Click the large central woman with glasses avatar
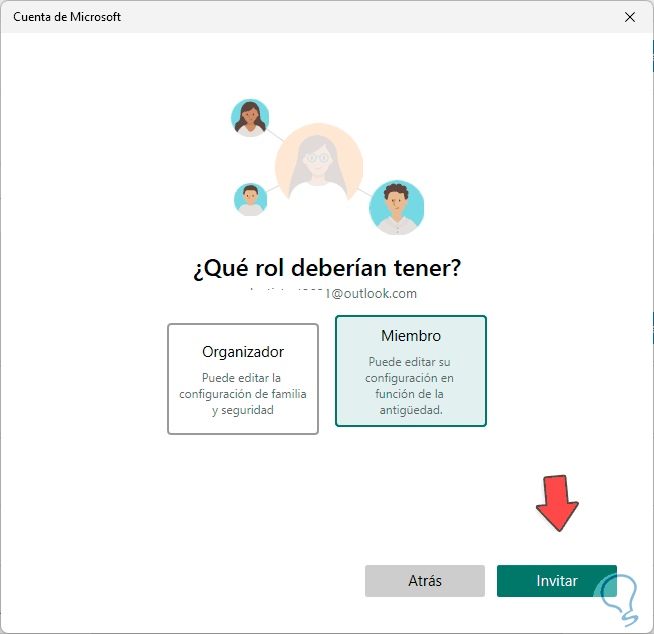 pyautogui.click(x=319, y=163)
